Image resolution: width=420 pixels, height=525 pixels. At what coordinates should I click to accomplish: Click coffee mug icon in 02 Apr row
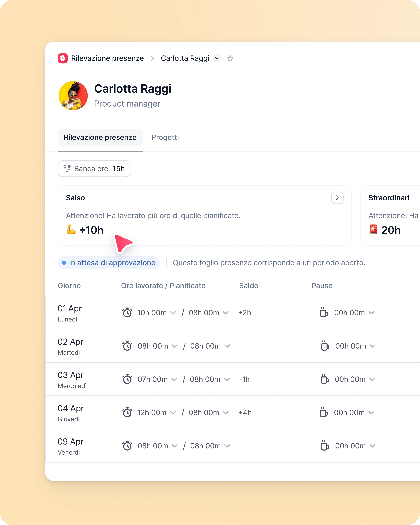pyautogui.click(x=325, y=346)
